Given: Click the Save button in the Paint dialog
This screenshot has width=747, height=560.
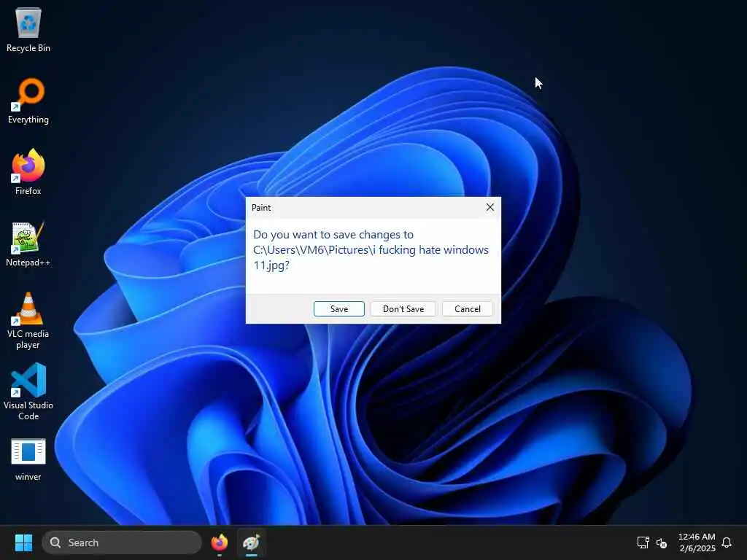Looking at the screenshot, I should click(x=338, y=308).
